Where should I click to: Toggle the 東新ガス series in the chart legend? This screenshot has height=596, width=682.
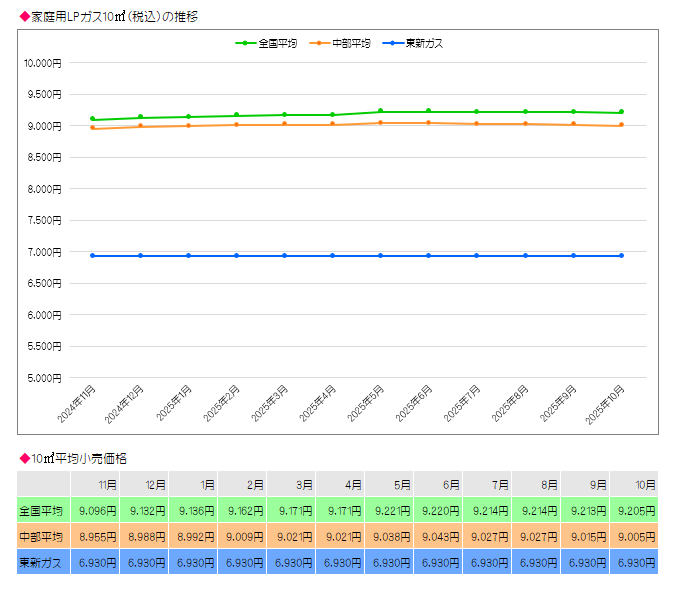coord(414,44)
